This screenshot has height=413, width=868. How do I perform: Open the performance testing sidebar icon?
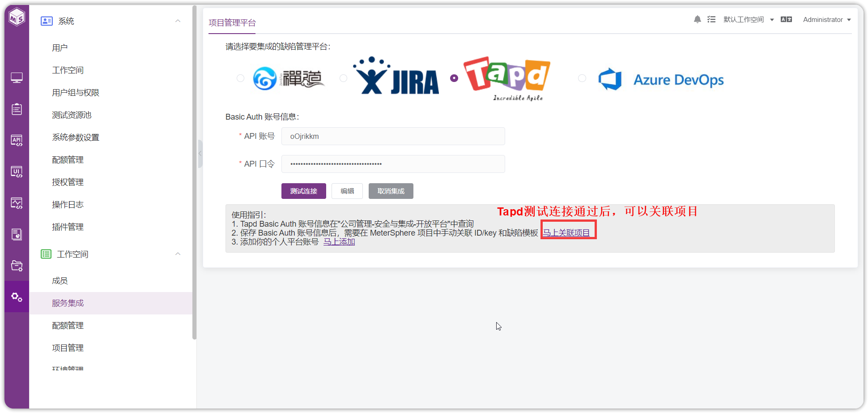pyautogui.click(x=17, y=203)
